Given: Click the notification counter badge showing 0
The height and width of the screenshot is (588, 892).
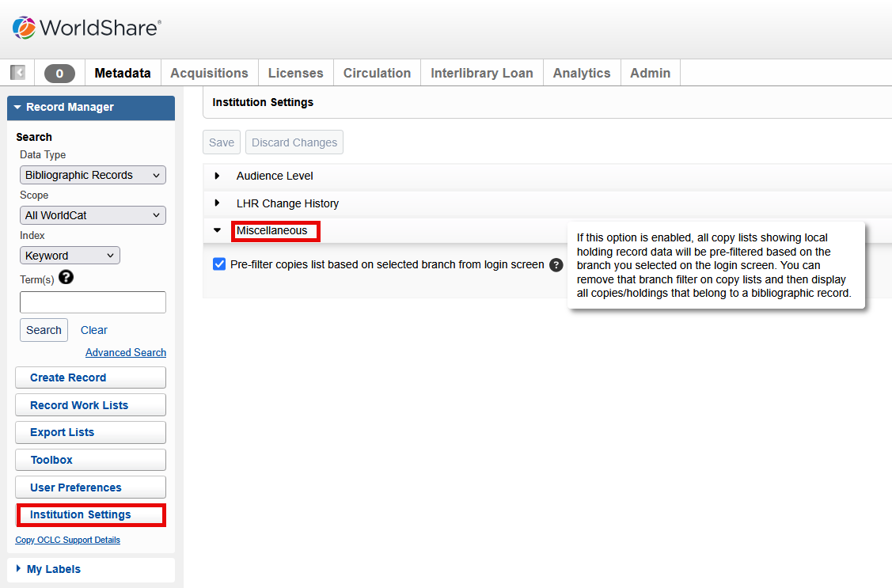Looking at the screenshot, I should pos(59,74).
